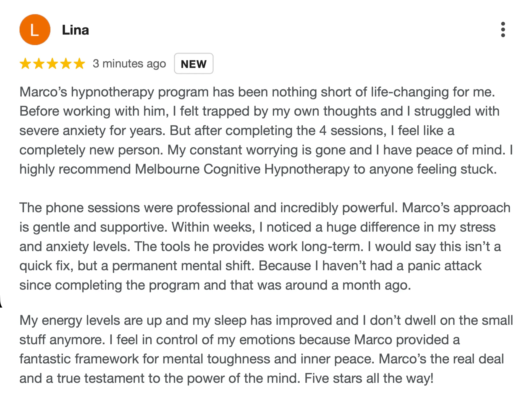Open reviewer name Lina's profile
The image size is (532, 395).
[75, 30]
